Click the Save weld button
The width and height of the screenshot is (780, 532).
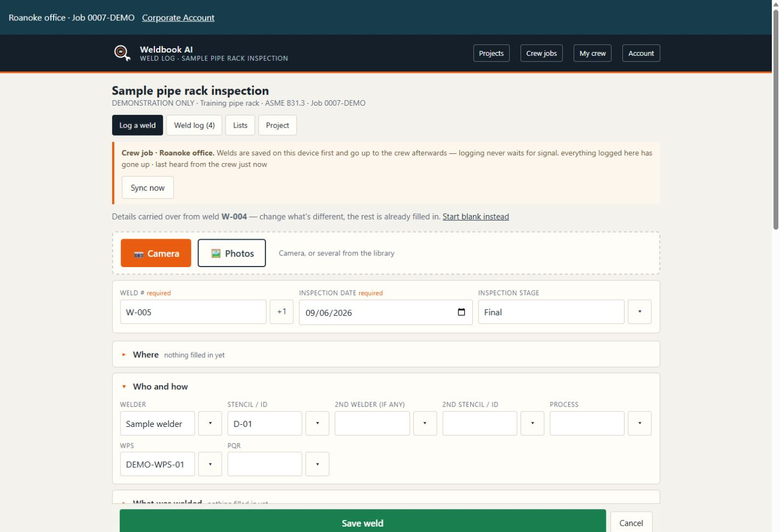(x=363, y=521)
